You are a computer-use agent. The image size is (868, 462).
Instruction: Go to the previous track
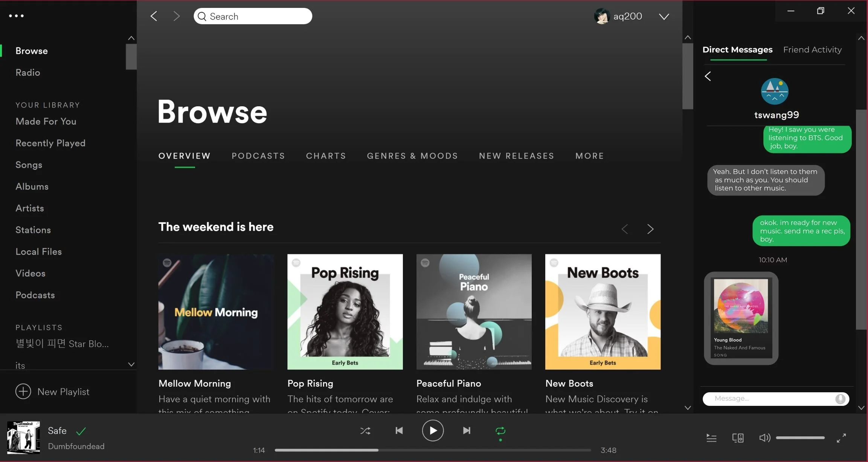(x=399, y=430)
